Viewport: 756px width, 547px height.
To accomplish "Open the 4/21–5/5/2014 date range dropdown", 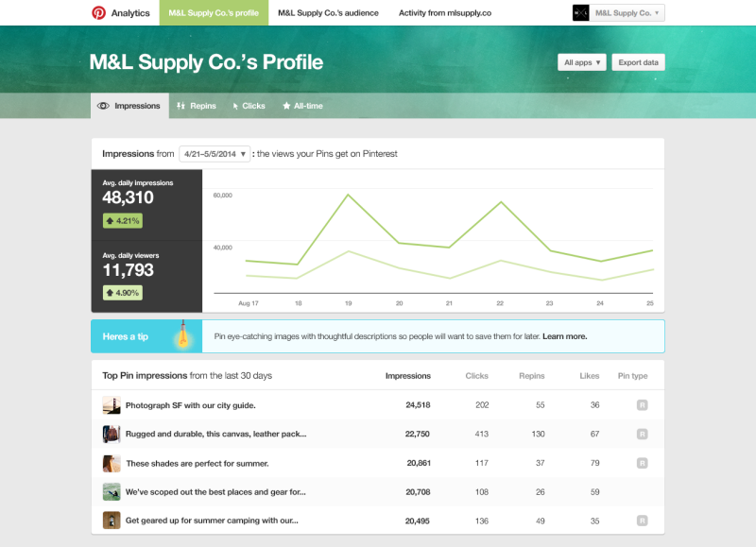I will [x=215, y=154].
